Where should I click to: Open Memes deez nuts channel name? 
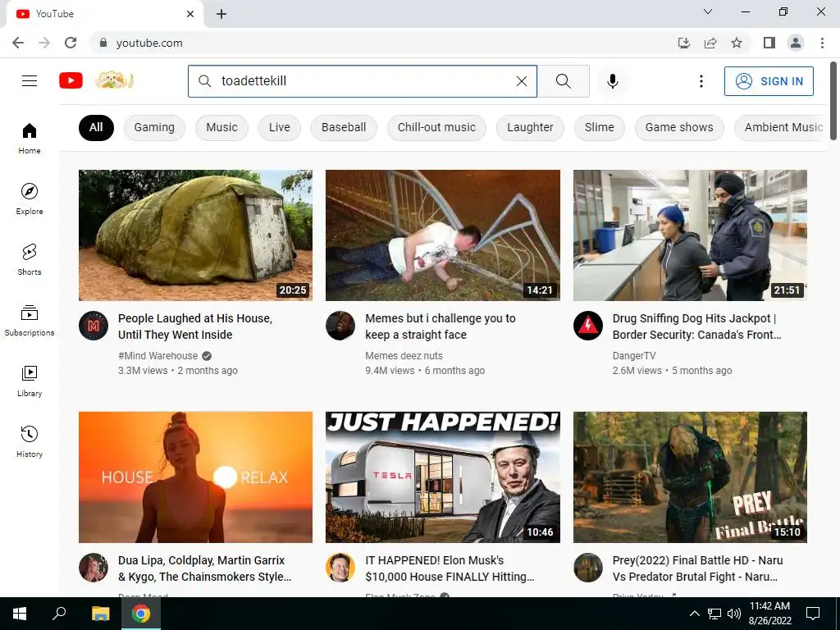coord(404,356)
